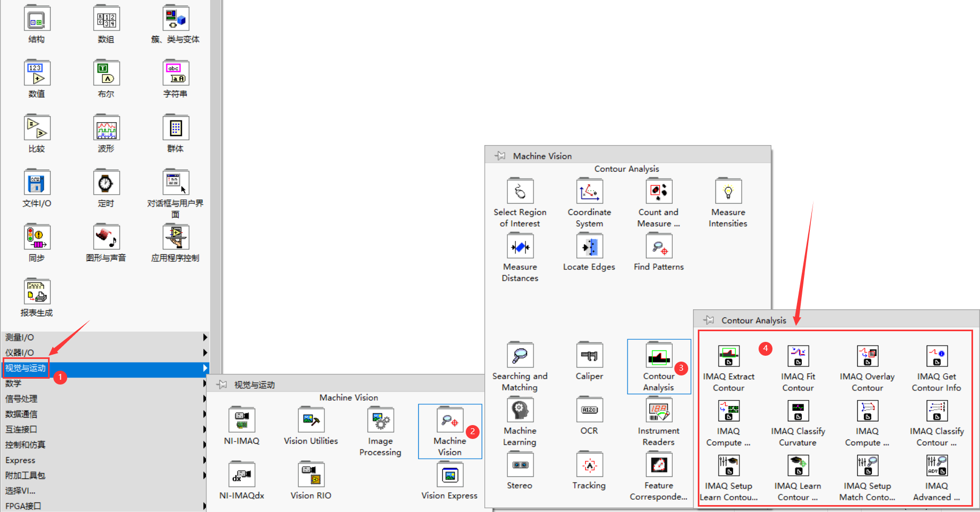Image resolution: width=980 pixels, height=512 pixels.
Task: Open the Vision Express subpalette icon
Action: tap(450, 474)
